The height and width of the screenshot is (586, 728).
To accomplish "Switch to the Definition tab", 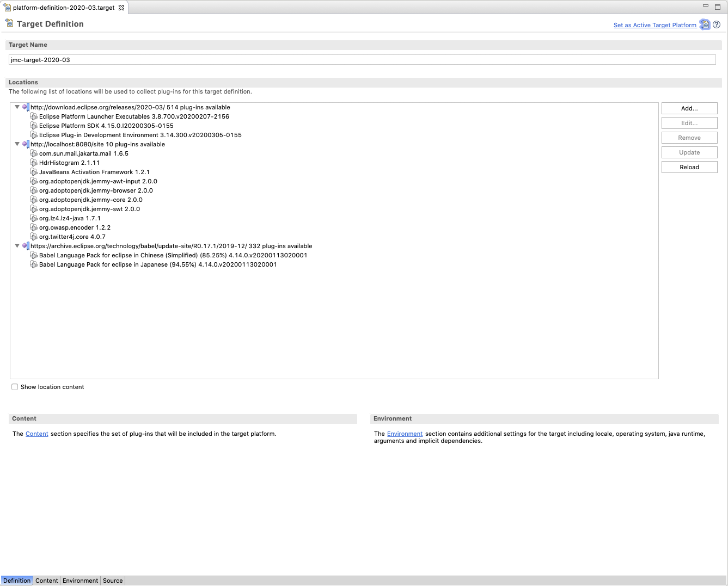I will click(17, 581).
